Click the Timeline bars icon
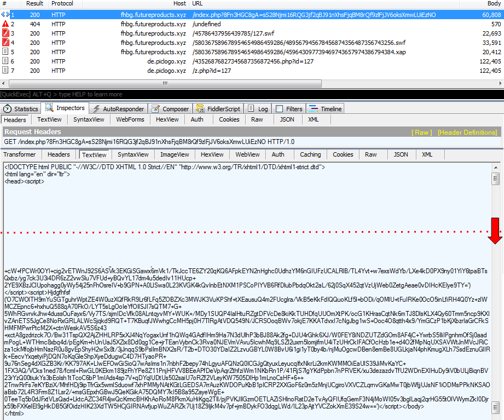Screen dimensions: 504x420 click(314, 109)
